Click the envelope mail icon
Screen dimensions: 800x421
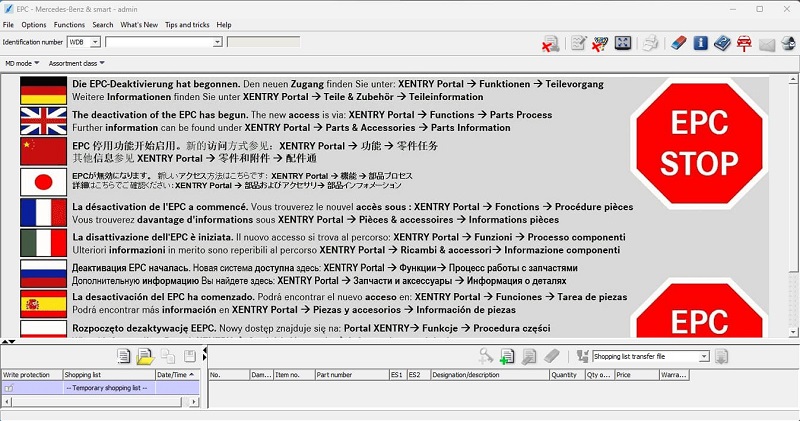click(767, 43)
